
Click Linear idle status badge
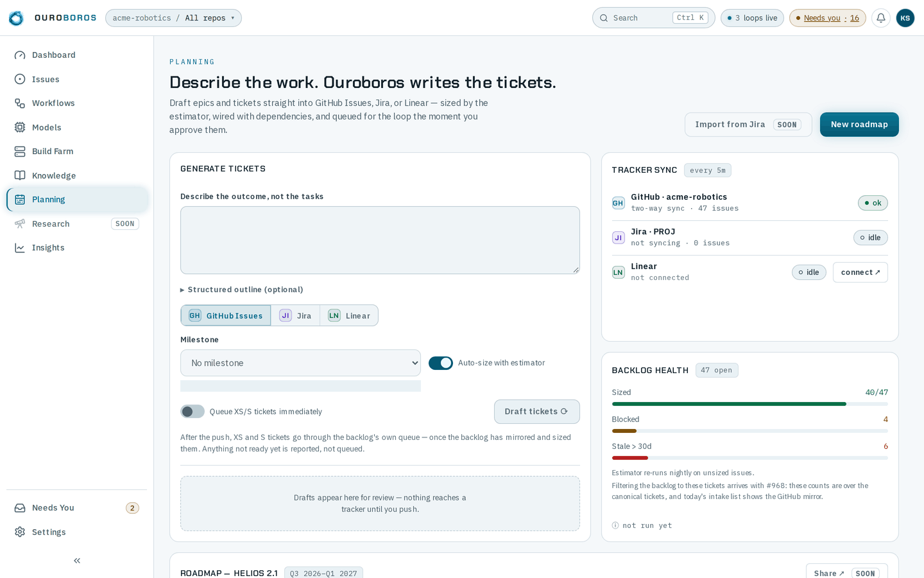(809, 272)
